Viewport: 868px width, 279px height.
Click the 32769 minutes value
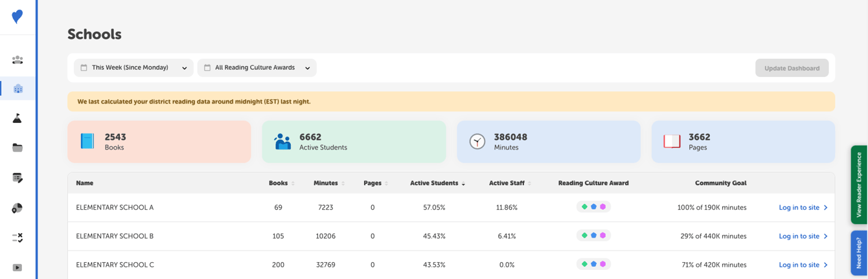pos(325,265)
